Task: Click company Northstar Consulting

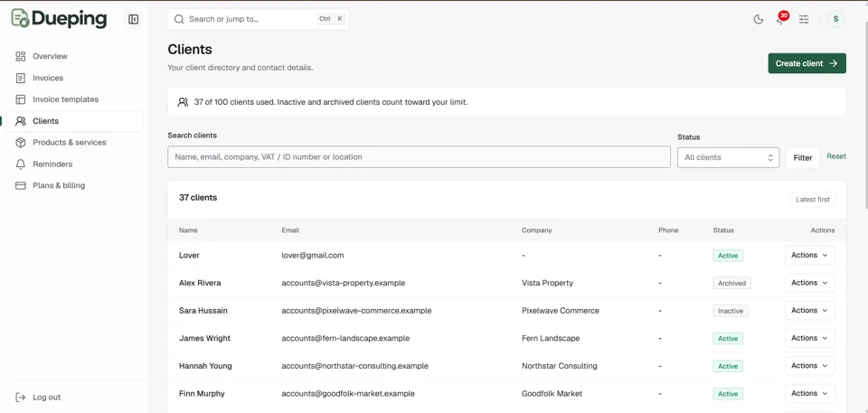Action: [560, 366]
